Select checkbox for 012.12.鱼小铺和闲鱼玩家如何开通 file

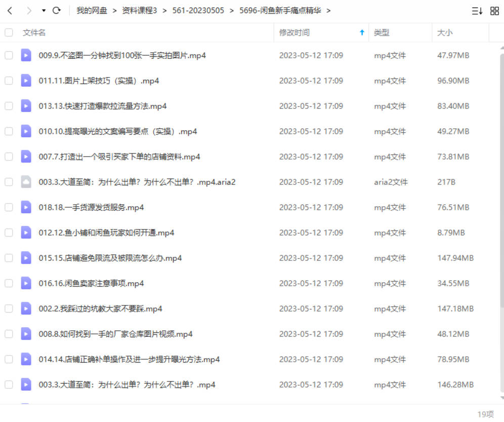pos(9,233)
